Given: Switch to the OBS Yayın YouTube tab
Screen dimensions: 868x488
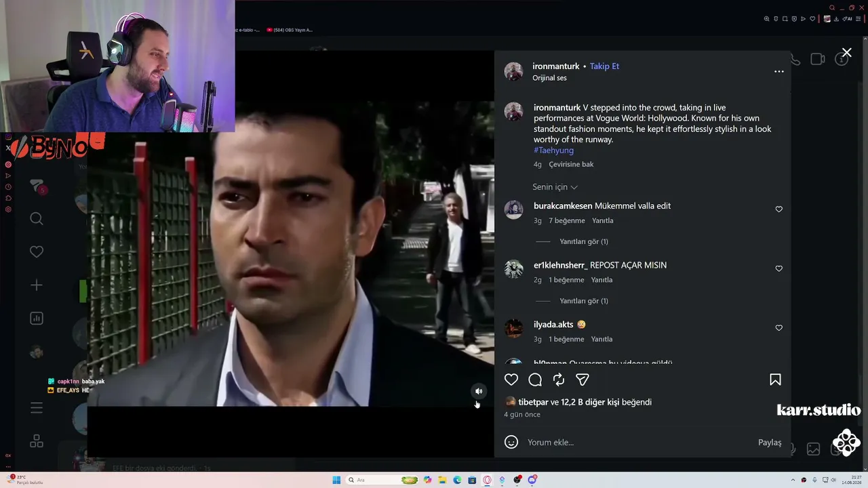Looking at the screenshot, I should click(x=290, y=30).
